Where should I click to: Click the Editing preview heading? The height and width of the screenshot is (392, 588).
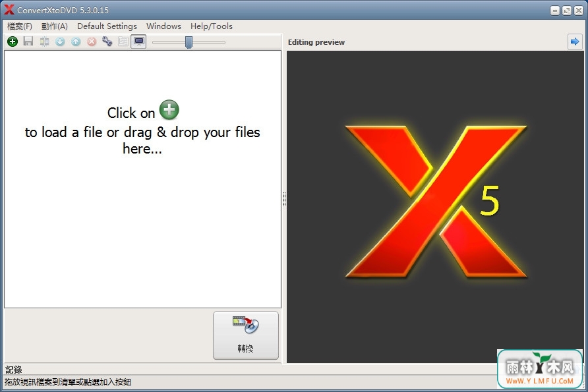(x=316, y=42)
